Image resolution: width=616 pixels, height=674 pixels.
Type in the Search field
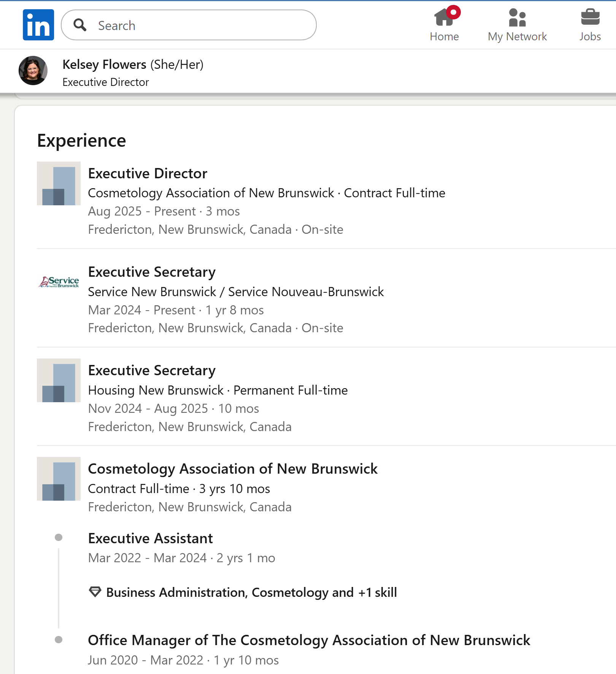pos(202,25)
